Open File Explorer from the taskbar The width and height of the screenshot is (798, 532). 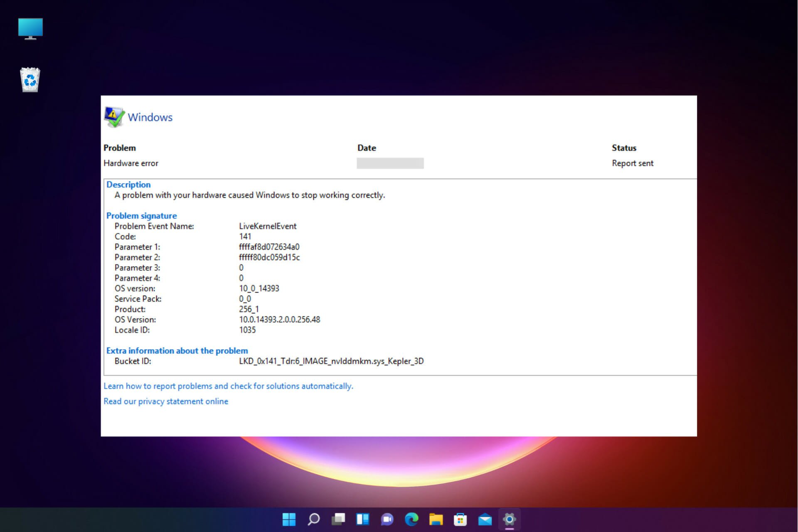pyautogui.click(x=436, y=520)
